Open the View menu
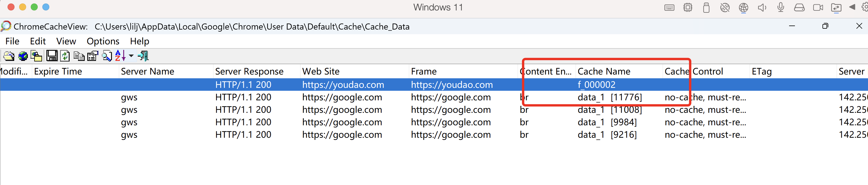This screenshot has height=185, width=868. 66,41
